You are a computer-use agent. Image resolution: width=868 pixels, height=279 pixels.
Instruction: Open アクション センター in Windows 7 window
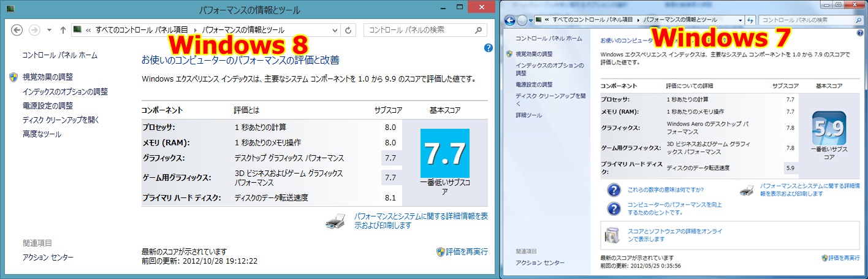pos(540,262)
